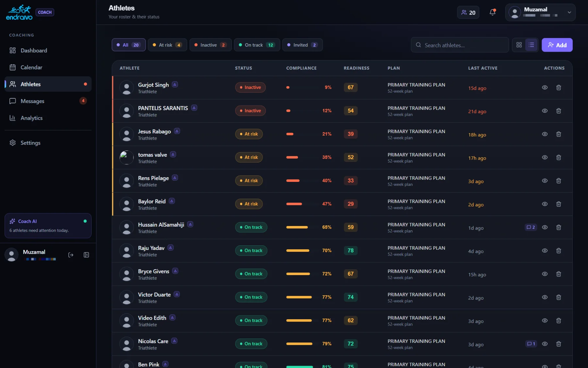Click the badge icon next to Baylor Reid
The height and width of the screenshot is (368, 588).
172,201
